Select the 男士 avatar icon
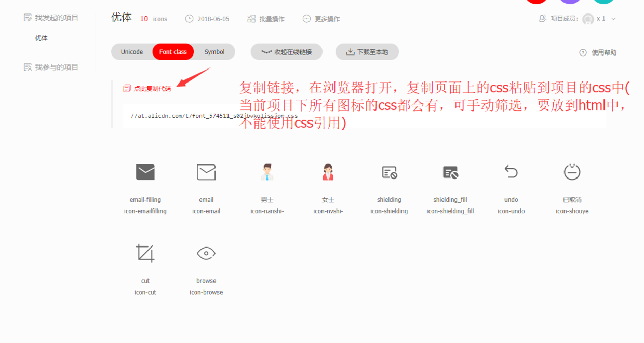The width and height of the screenshot is (644, 343). point(267,172)
